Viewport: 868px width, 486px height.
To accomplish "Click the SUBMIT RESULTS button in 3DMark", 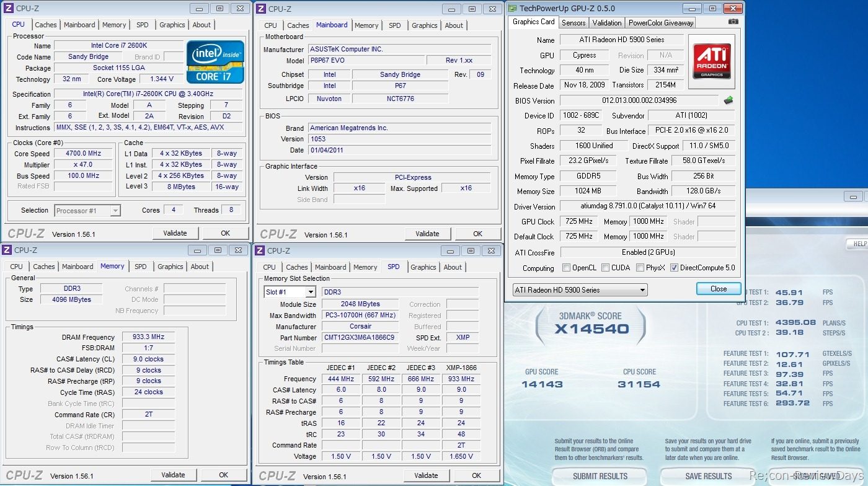I will tap(600, 476).
